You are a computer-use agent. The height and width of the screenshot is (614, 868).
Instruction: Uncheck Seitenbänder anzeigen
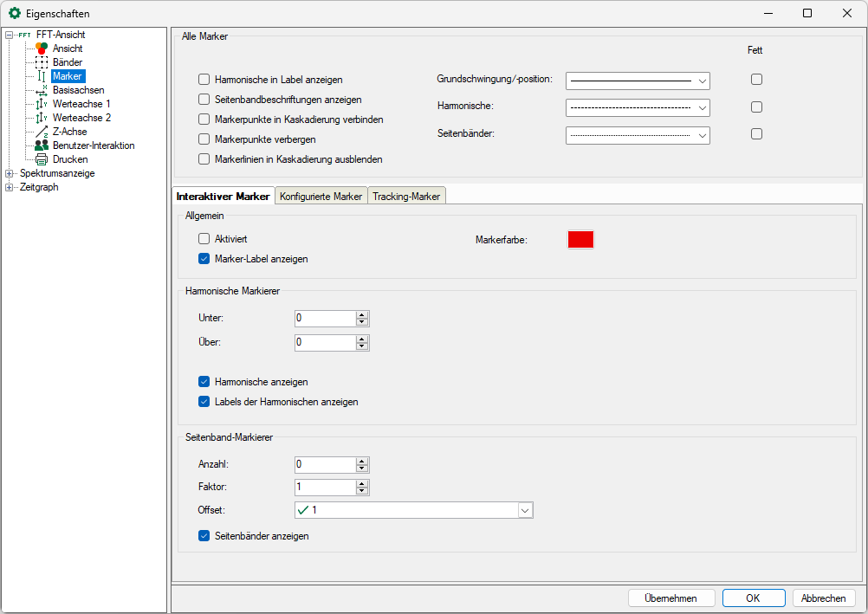pyautogui.click(x=204, y=535)
